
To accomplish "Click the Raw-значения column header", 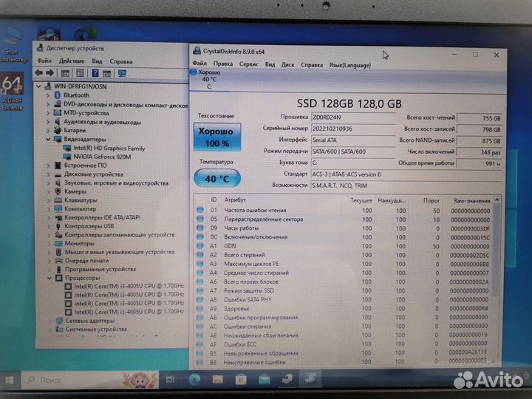I will [x=471, y=201].
